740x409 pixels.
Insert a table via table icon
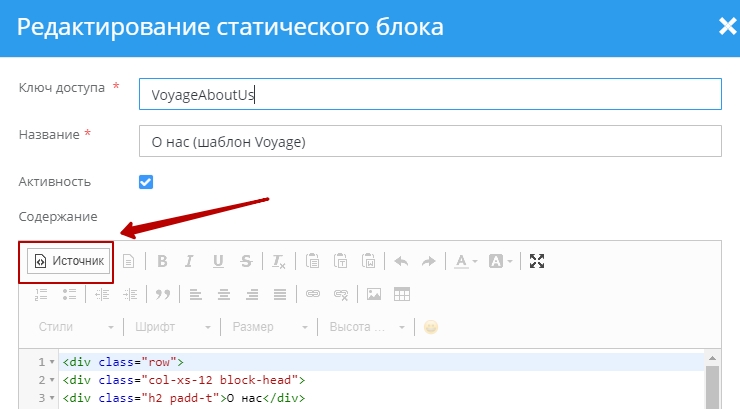402,294
